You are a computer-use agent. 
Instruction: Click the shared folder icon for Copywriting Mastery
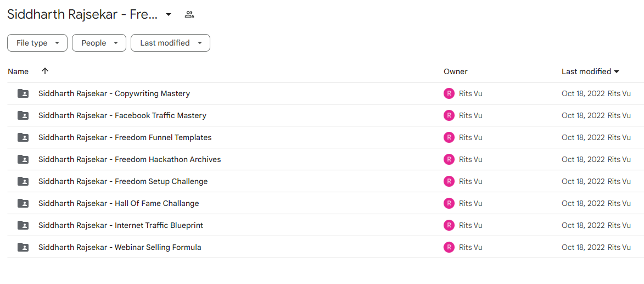pyautogui.click(x=23, y=93)
